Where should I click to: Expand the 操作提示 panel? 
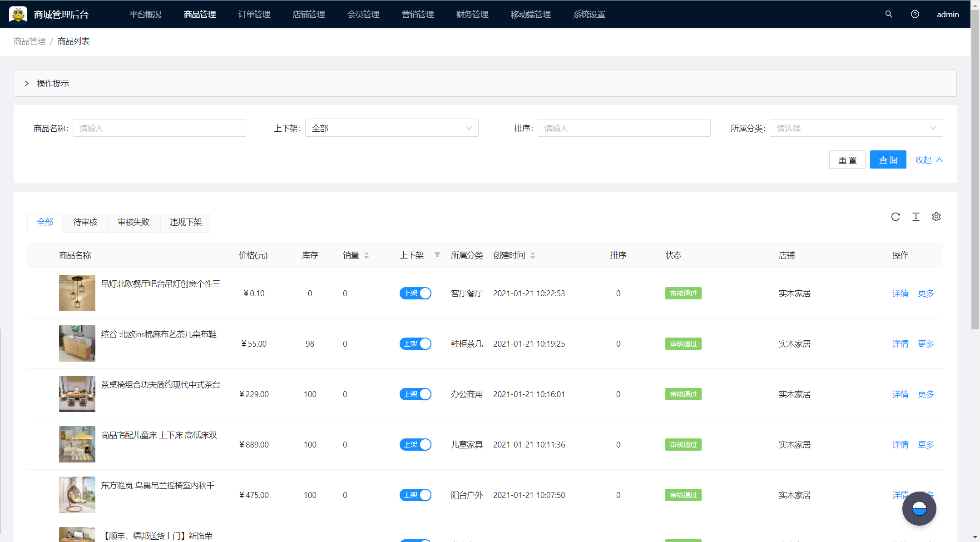485,83
